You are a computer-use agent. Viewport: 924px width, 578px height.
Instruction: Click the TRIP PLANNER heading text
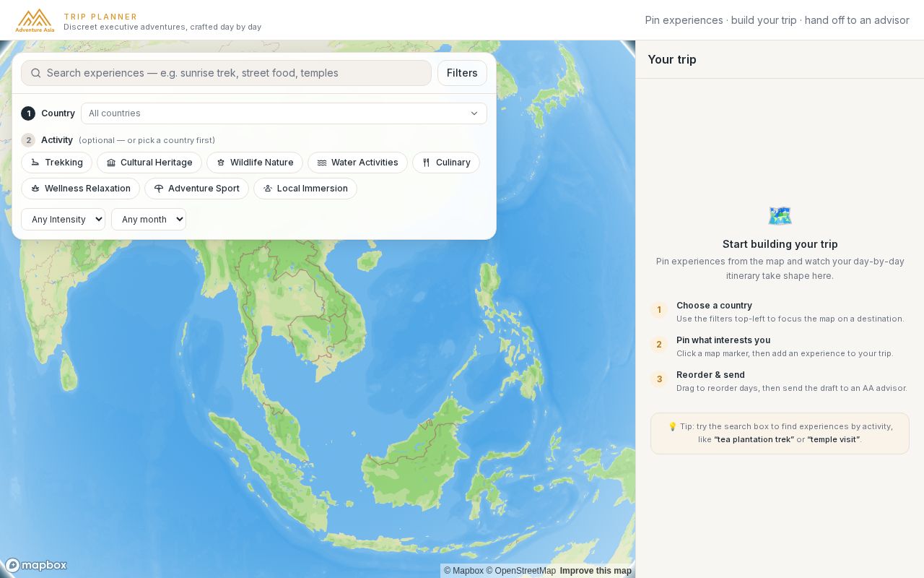pos(100,17)
